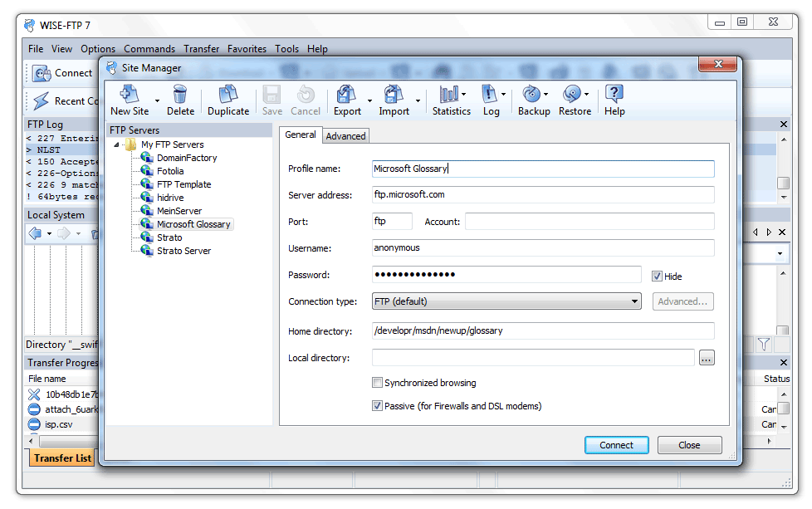Image resolution: width=812 pixels, height=509 pixels.
Task: Open the Connection type dropdown
Action: (506, 301)
